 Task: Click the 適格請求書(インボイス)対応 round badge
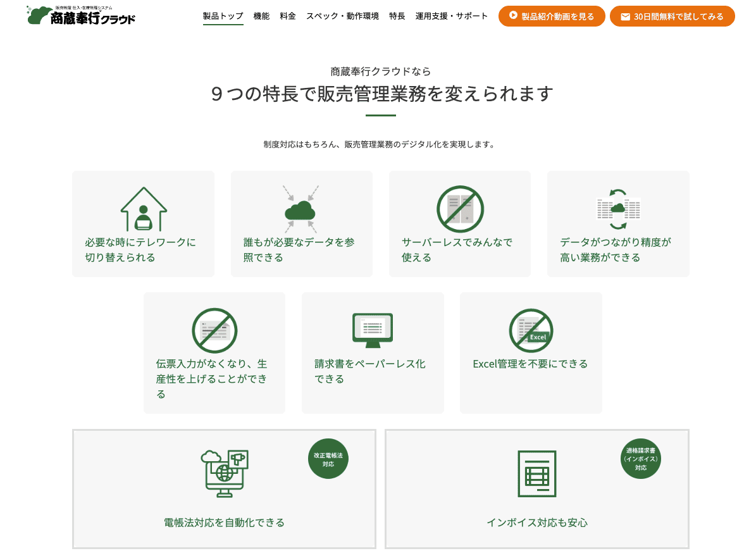tap(641, 459)
